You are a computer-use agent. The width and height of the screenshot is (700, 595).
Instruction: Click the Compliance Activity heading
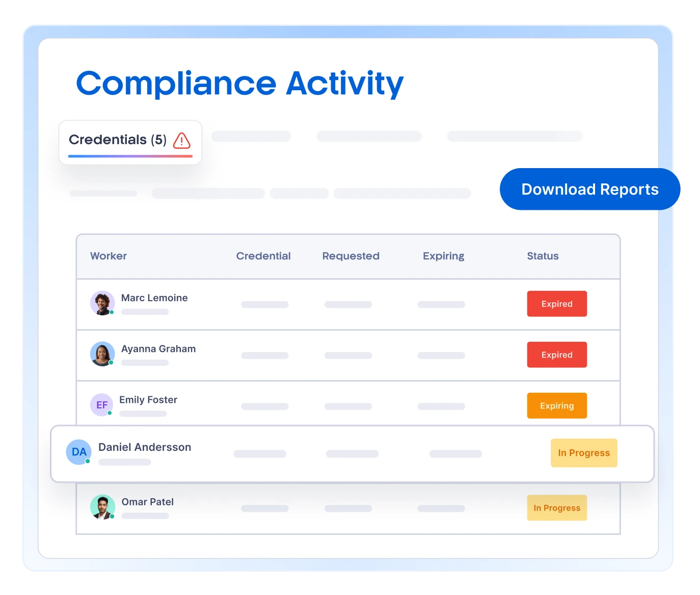[239, 84]
